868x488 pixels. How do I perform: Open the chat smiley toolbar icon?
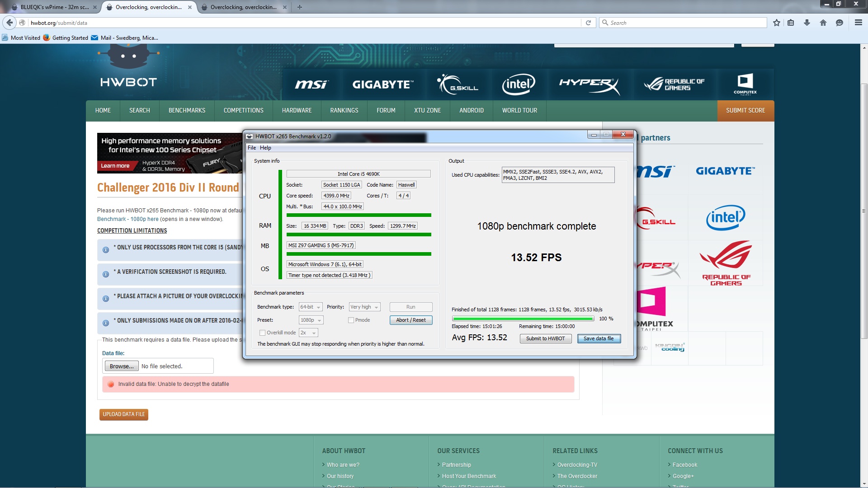pyautogui.click(x=840, y=23)
